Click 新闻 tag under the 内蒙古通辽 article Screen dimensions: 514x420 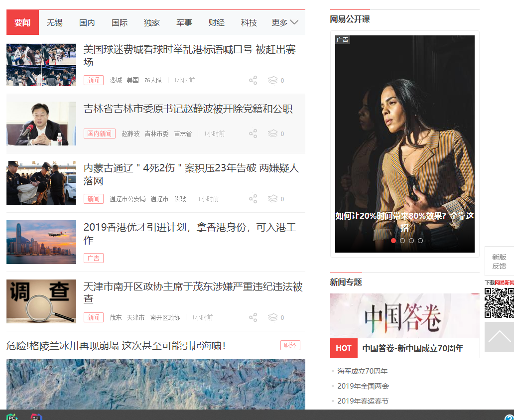(x=94, y=199)
